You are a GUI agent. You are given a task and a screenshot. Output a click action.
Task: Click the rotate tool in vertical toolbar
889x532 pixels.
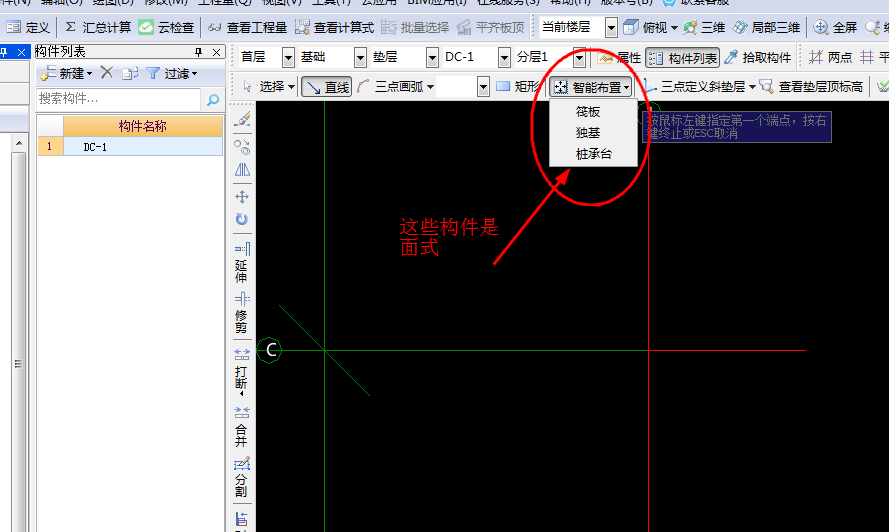click(242, 219)
